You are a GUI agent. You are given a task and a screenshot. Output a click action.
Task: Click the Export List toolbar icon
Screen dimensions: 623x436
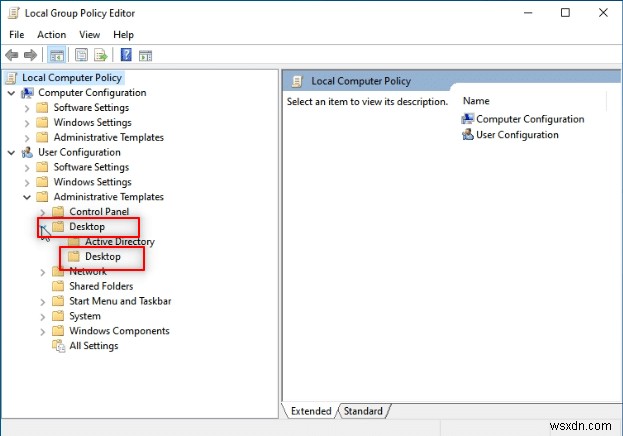click(x=101, y=55)
